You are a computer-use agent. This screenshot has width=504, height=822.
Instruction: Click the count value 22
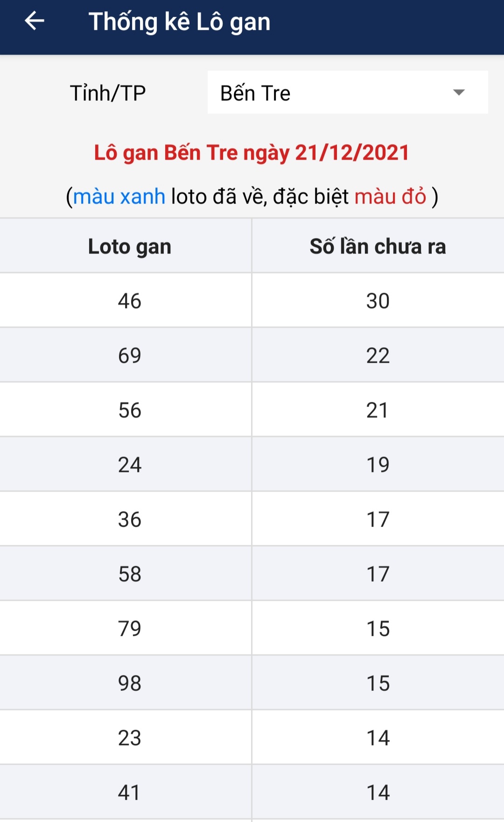pyautogui.click(x=378, y=355)
